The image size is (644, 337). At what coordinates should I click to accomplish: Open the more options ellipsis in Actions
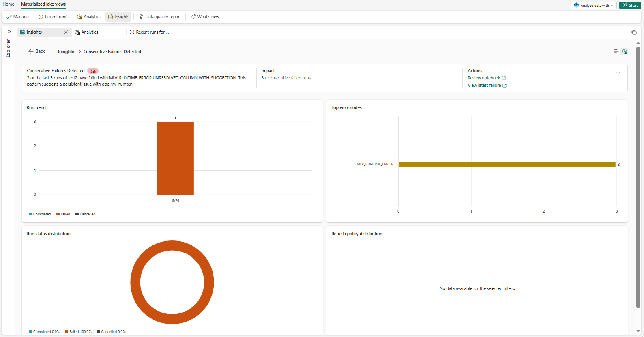tap(618, 73)
